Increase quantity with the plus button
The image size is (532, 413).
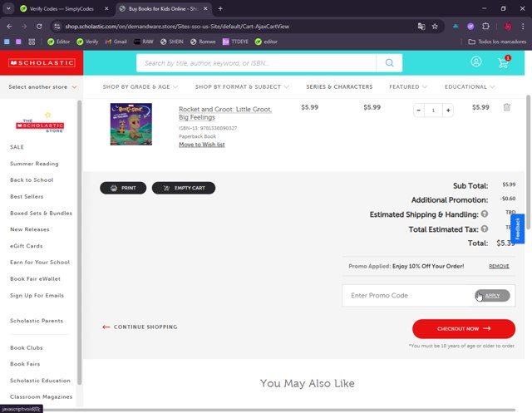click(448, 111)
